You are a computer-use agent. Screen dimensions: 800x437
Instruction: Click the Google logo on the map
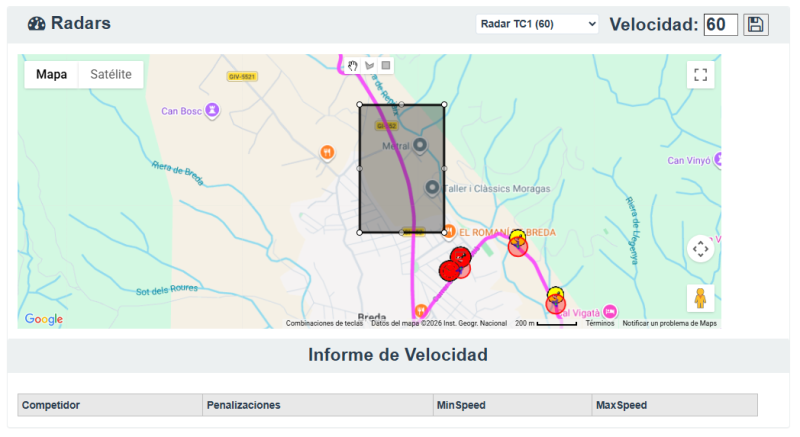(44, 319)
